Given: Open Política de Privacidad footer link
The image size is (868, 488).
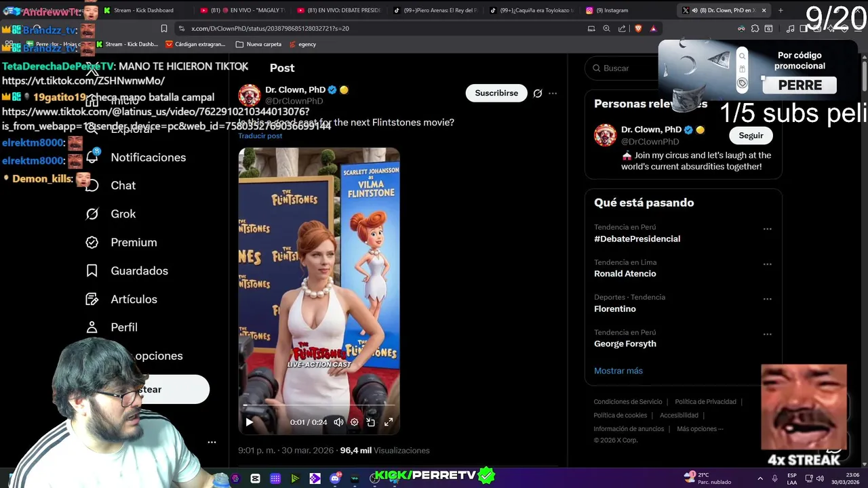Looking at the screenshot, I should [x=705, y=402].
